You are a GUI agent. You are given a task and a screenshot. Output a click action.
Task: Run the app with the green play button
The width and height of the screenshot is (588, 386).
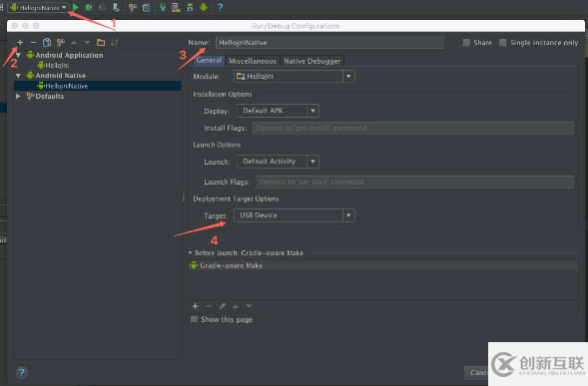76,7
